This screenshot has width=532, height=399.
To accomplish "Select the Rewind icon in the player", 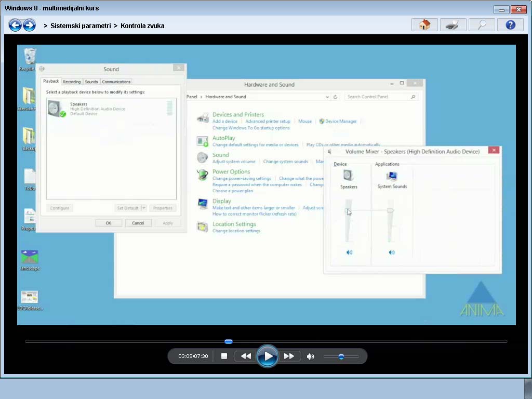I will 245,356.
